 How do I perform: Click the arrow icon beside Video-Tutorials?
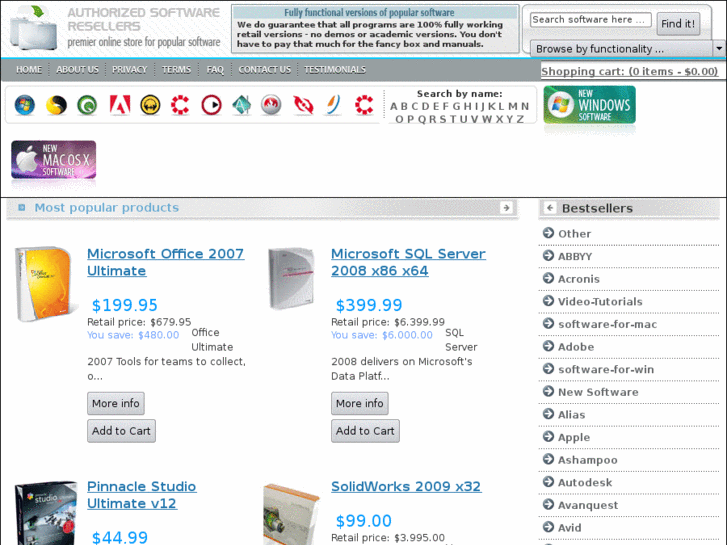pyautogui.click(x=548, y=301)
